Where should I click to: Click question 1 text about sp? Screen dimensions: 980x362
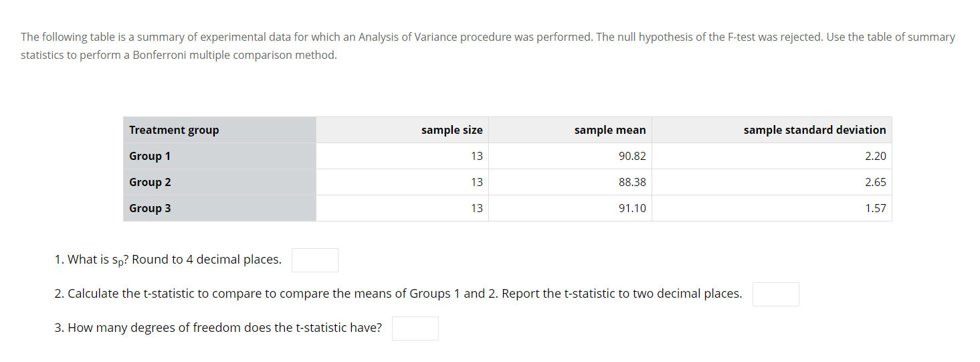(168, 260)
